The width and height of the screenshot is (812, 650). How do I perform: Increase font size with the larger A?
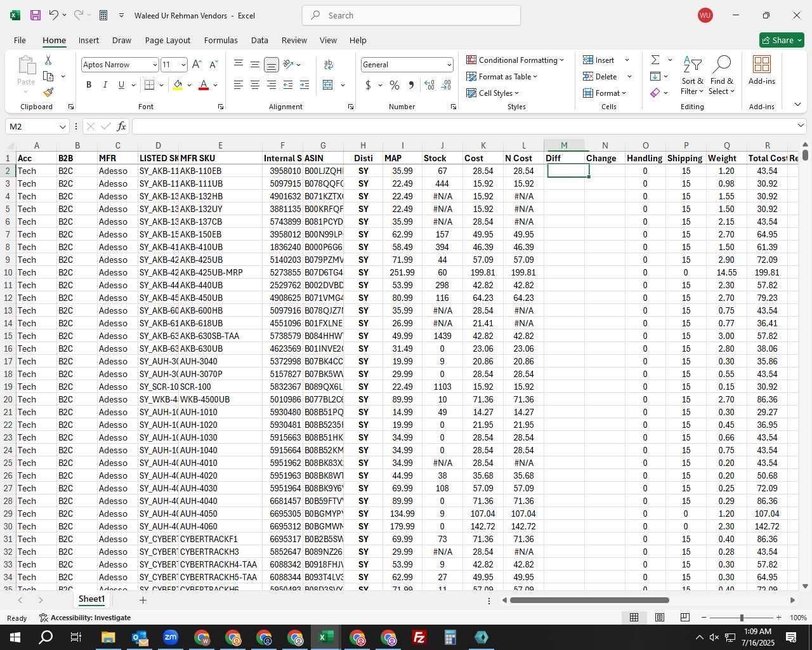(197, 64)
